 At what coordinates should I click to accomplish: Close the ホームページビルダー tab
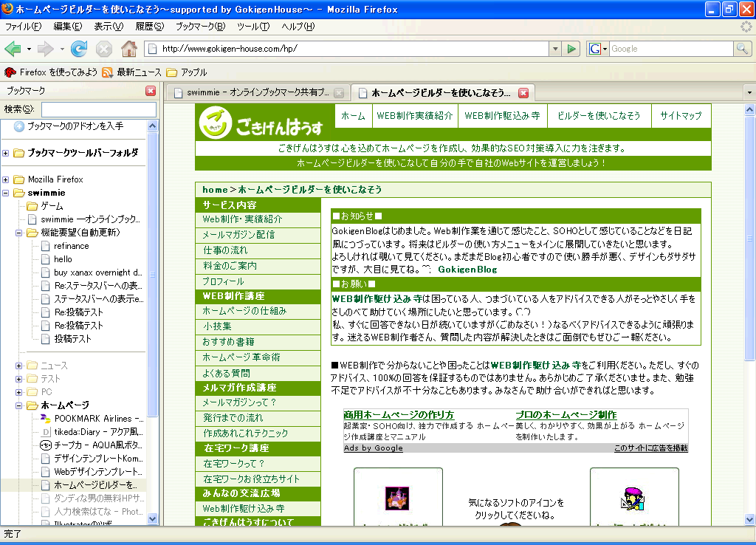tap(523, 93)
